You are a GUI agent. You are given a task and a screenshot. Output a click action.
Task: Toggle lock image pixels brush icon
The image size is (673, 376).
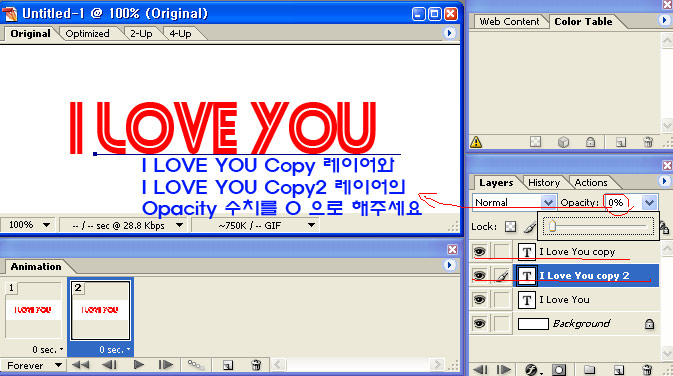click(530, 227)
